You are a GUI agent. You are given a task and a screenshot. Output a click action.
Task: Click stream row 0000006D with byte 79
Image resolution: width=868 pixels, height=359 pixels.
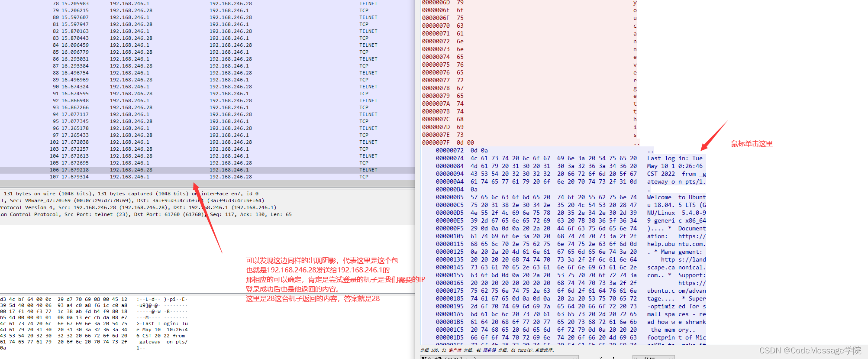pos(530,3)
